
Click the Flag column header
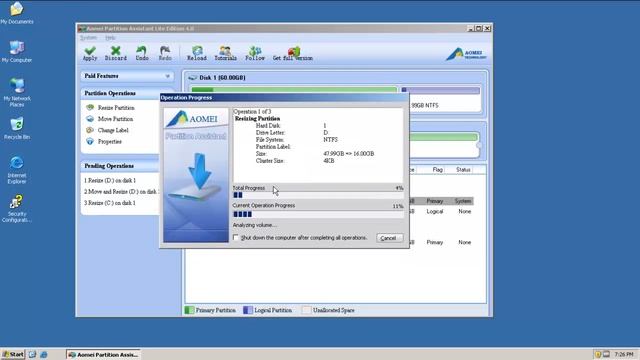(x=438, y=169)
